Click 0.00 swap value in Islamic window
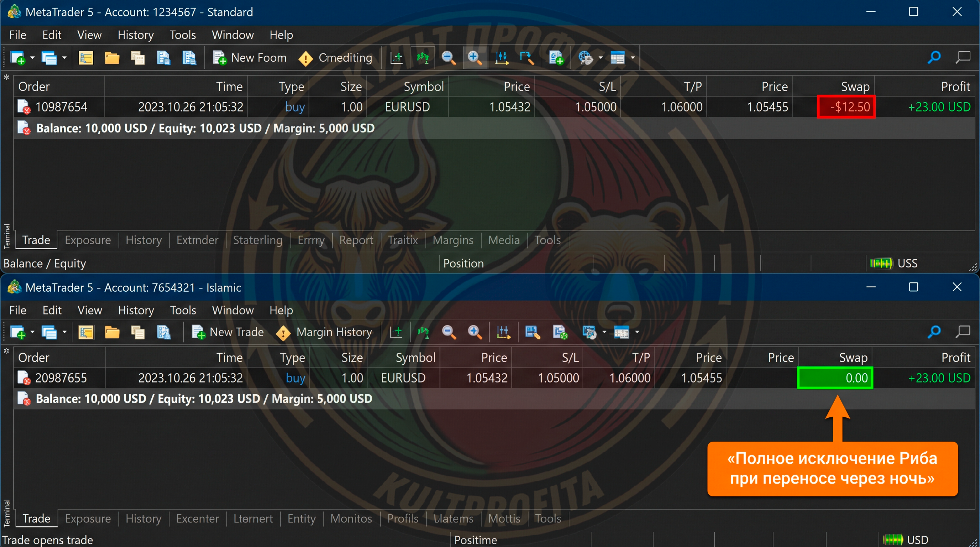This screenshot has width=980, height=547. 835,378
